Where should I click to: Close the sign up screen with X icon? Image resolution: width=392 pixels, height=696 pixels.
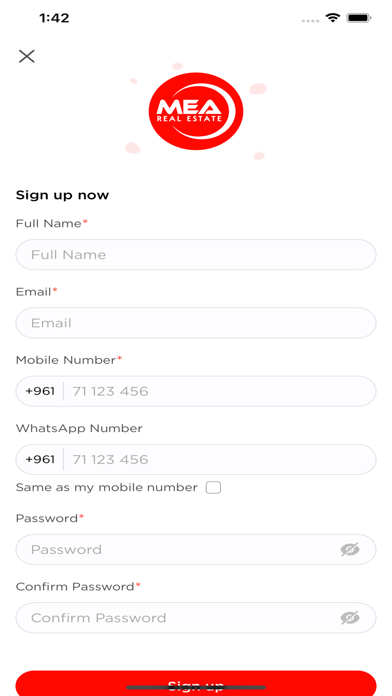pos(27,56)
